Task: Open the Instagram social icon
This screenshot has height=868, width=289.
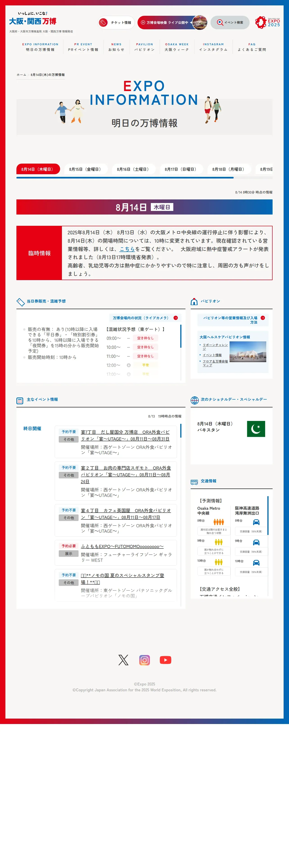Action: click(144, 660)
